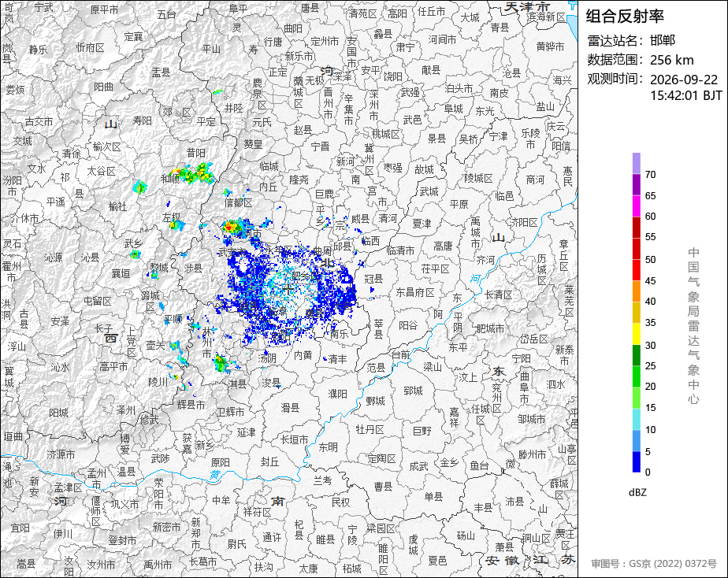Viewport: 728px width, 578px height.
Task: Click the legend value 20
Action: point(651,386)
